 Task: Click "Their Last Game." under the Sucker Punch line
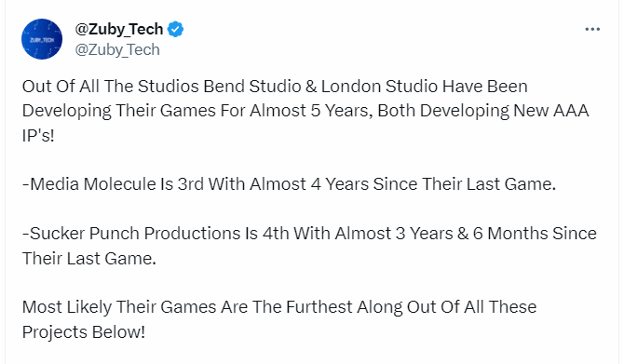(89, 259)
